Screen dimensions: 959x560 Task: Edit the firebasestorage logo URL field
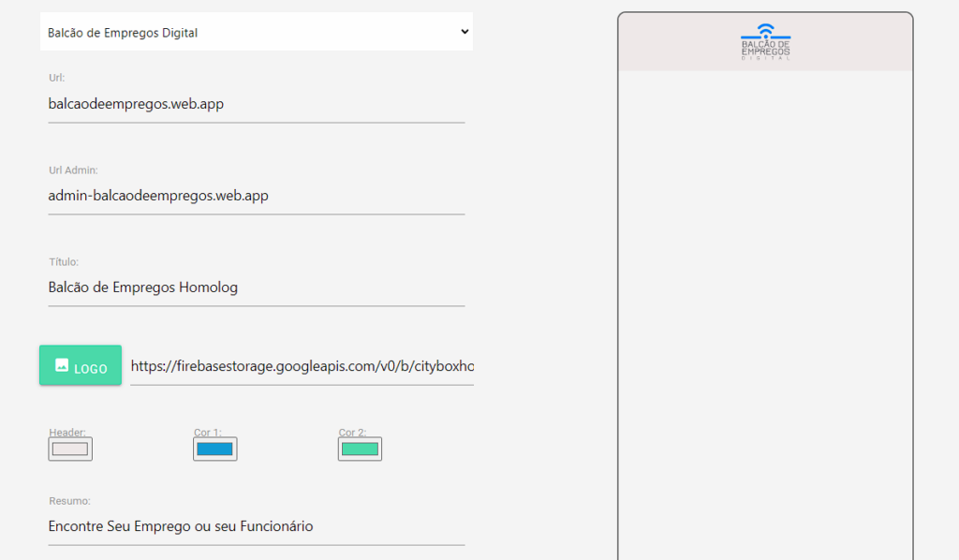302,366
